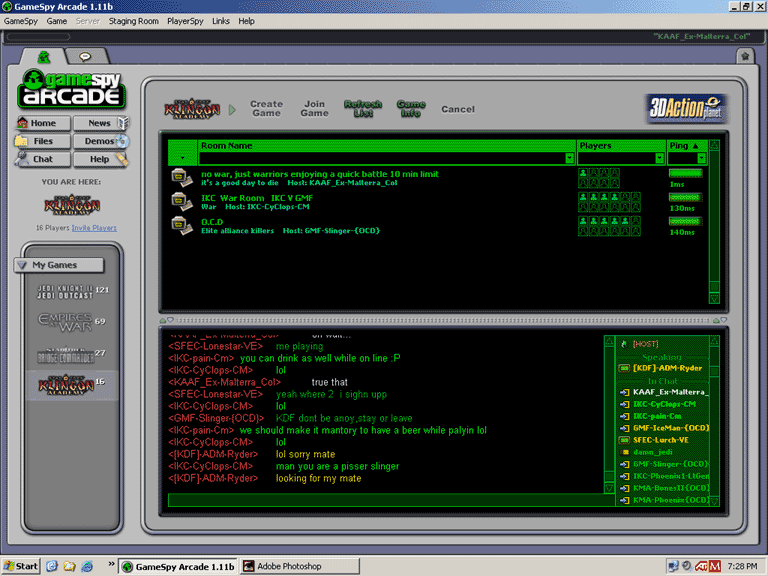This screenshot has width=768, height=576.
Task: Click Cancel in the game toolbar
Action: (x=458, y=109)
